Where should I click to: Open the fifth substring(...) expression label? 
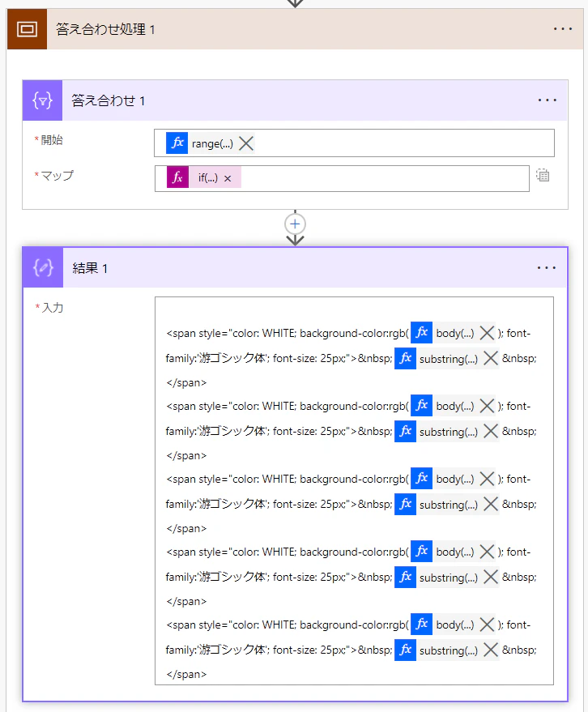click(x=449, y=650)
